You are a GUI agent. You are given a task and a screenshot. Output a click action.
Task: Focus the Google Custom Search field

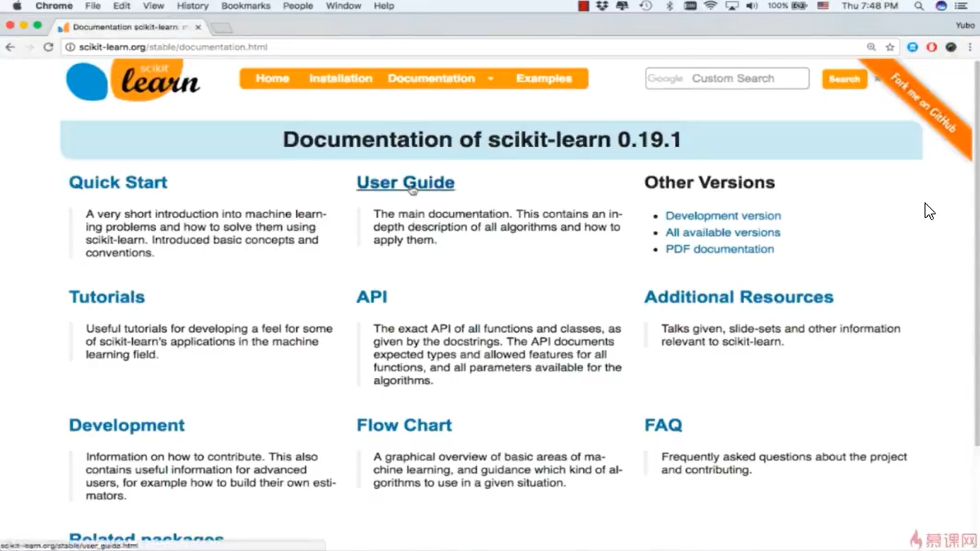click(727, 79)
